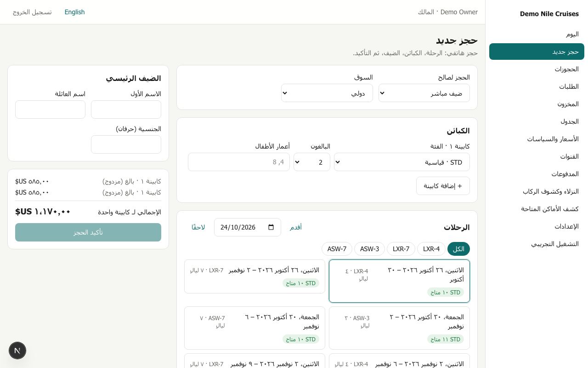Open the cabin category dropdown showing STD قياسية

coord(402,162)
